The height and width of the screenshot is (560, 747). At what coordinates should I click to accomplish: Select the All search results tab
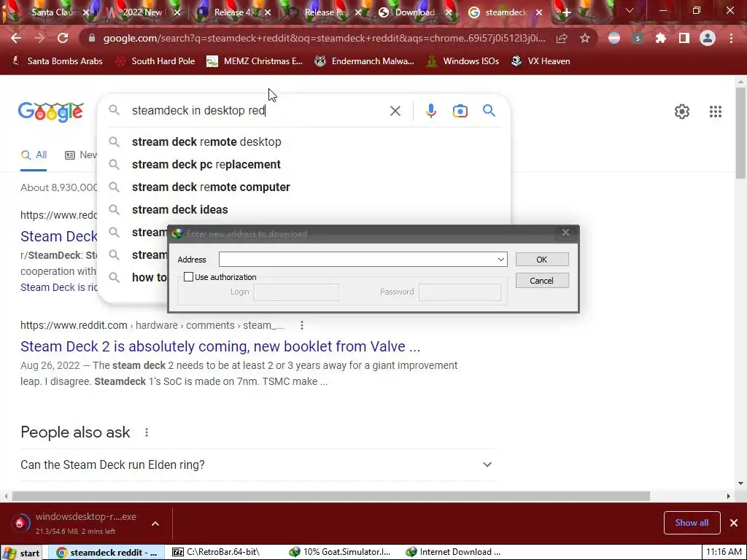pos(34,155)
